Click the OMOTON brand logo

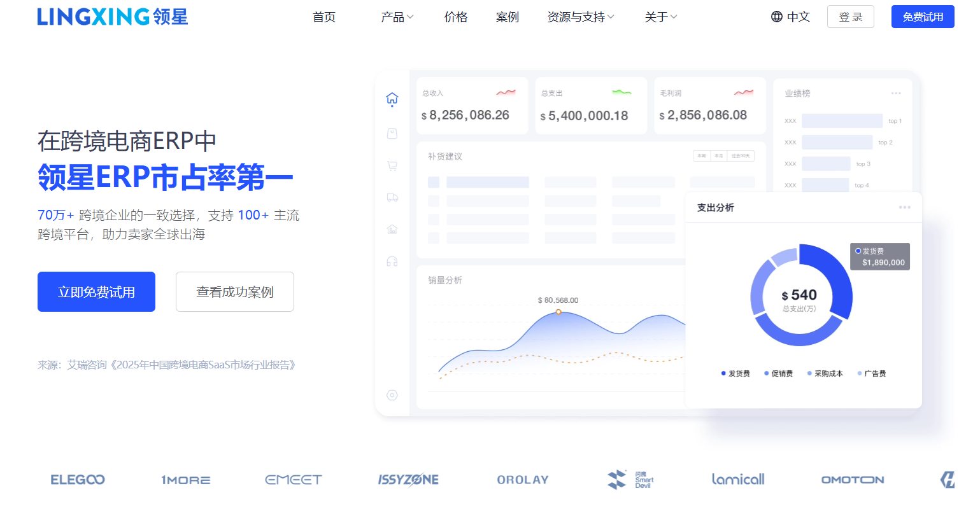click(853, 480)
